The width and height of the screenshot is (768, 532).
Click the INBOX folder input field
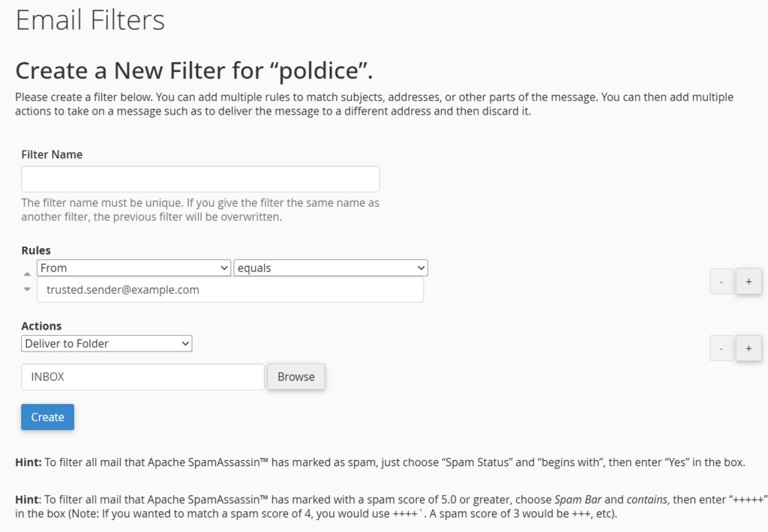pyautogui.click(x=142, y=377)
